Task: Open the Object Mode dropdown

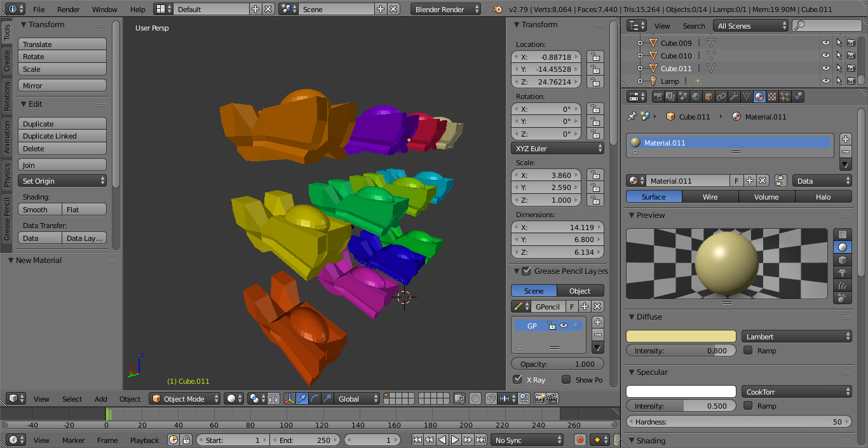Action: [185, 399]
